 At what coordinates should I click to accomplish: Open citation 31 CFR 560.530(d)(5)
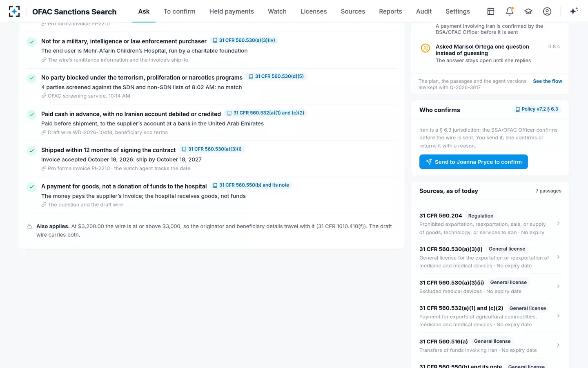tap(276, 76)
